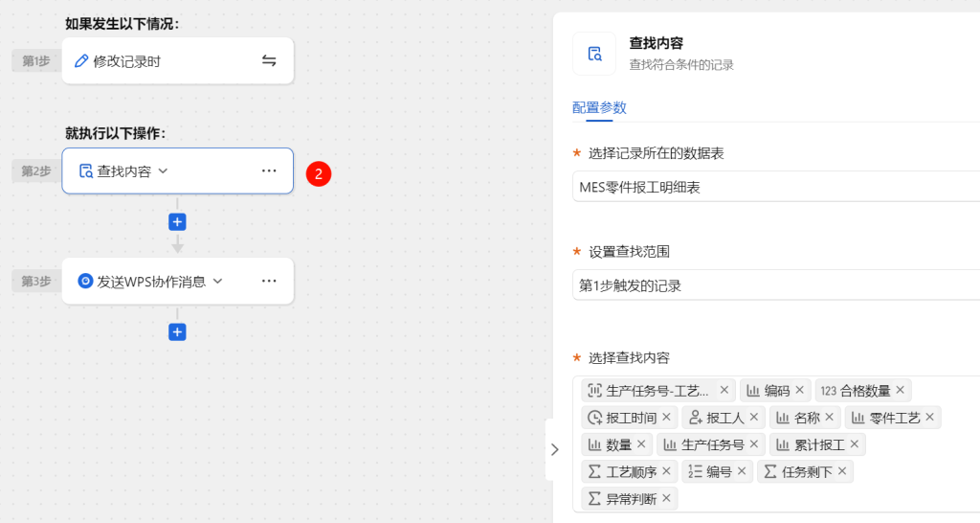Click the 查找符合条件的记录 subtitle
980x523 pixels.
pos(681,65)
